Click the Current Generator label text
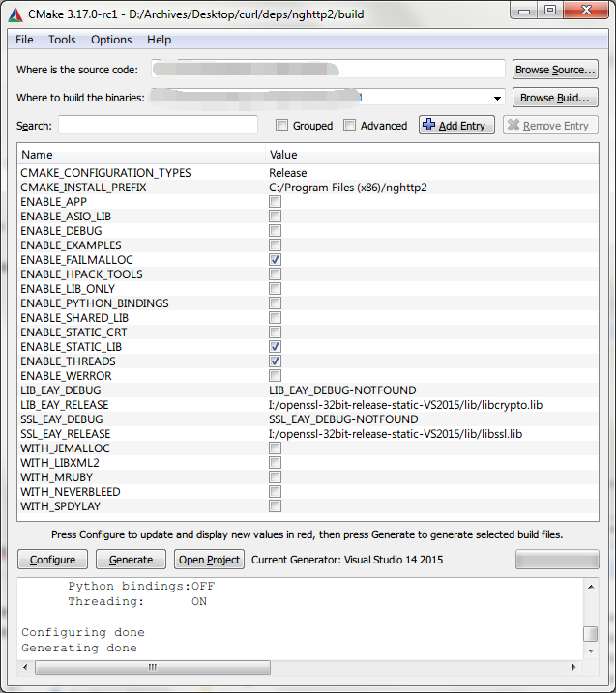Viewport: 616px width, 693px height. point(347,560)
